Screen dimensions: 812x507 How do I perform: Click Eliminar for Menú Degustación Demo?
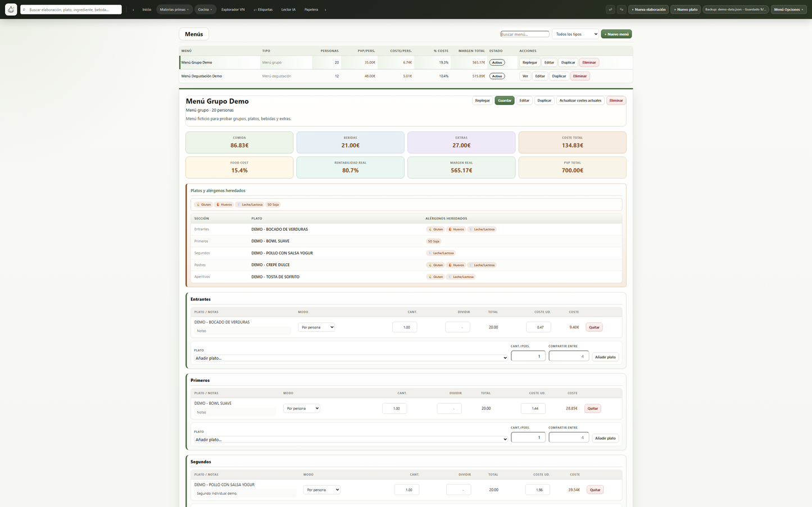pyautogui.click(x=580, y=76)
